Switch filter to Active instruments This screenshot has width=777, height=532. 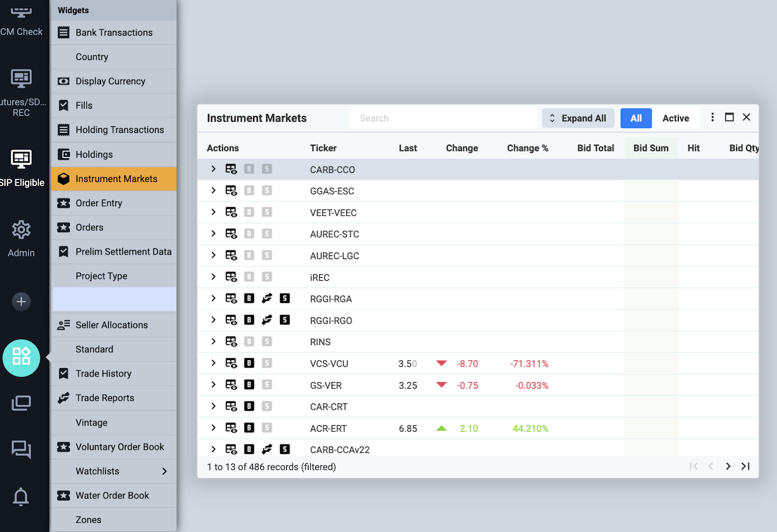point(676,118)
